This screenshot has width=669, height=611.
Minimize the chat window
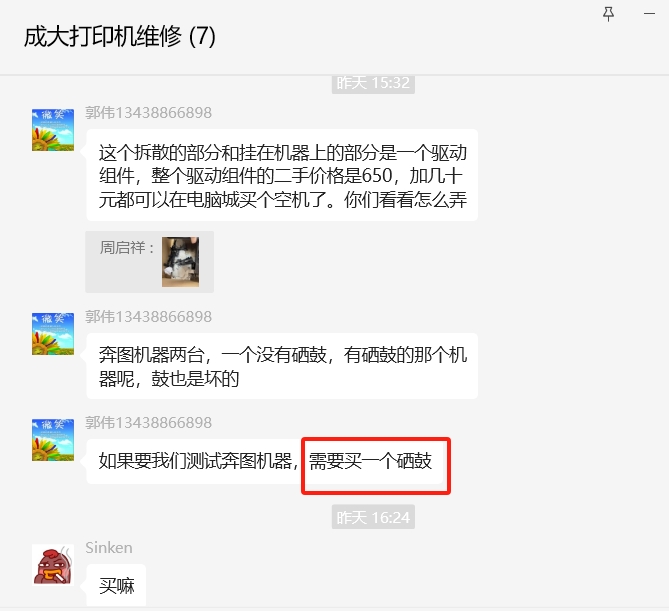(649, 14)
